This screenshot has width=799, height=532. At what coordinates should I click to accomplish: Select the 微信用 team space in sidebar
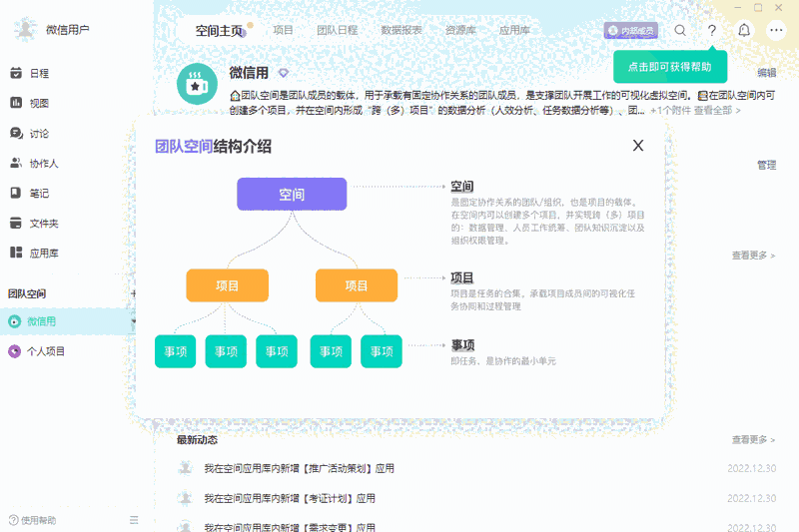[x=67, y=321]
